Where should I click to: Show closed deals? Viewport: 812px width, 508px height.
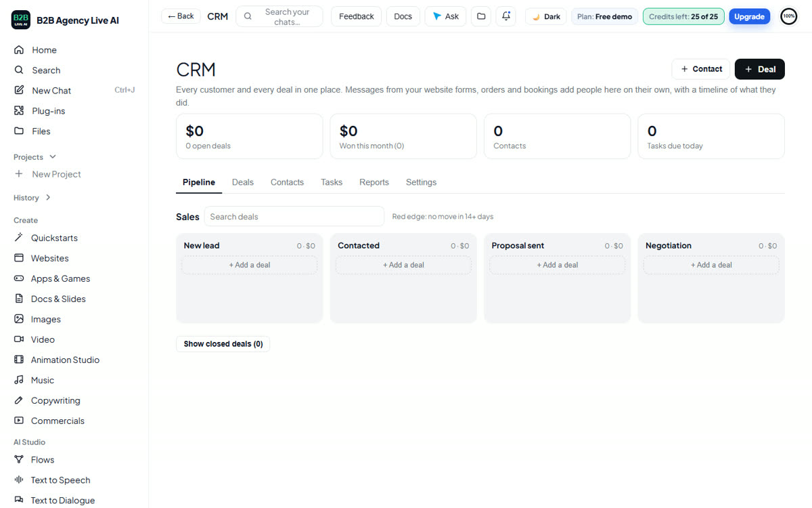pos(223,344)
